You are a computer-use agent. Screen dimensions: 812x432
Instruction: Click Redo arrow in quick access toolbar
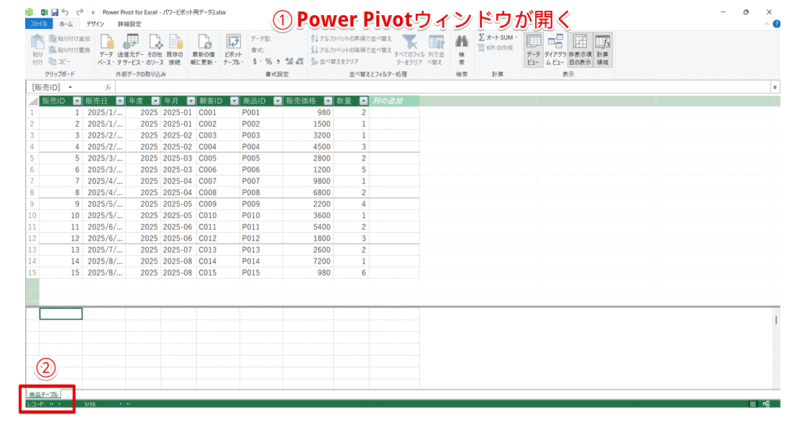pos(79,12)
